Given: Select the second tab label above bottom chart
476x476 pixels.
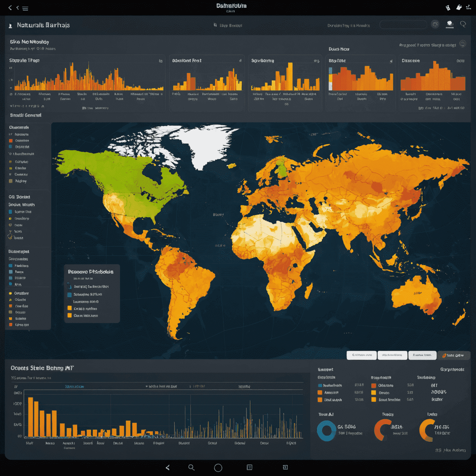Looking at the screenshot, I should 161,386.
